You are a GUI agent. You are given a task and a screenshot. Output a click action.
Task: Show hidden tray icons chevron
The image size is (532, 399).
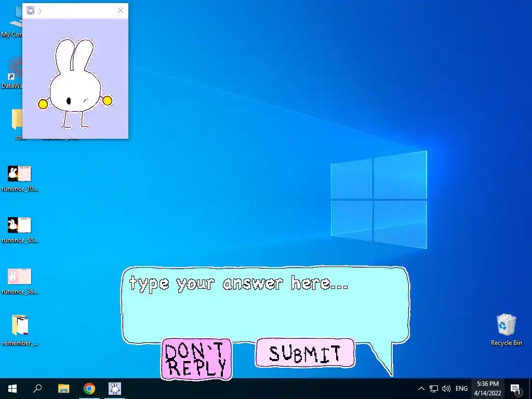click(421, 389)
